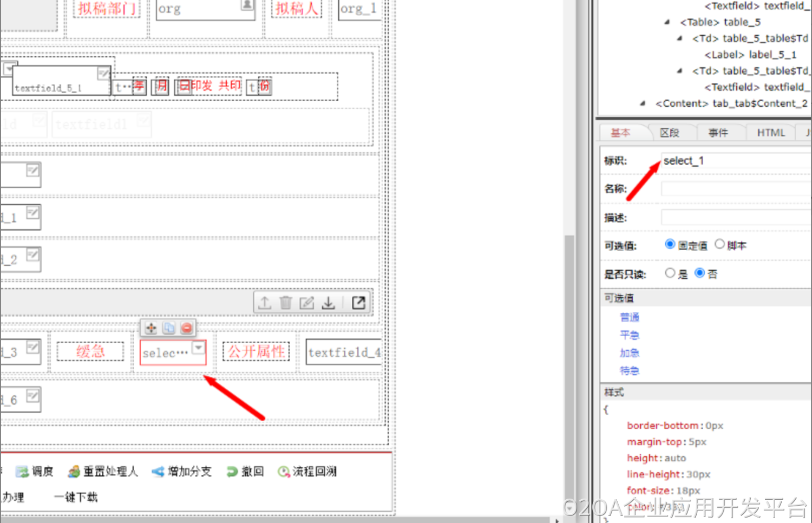Screen dimensions: 812x523
Task: Click the edit pencil icon in attachment toolbar
Action: [307, 303]
